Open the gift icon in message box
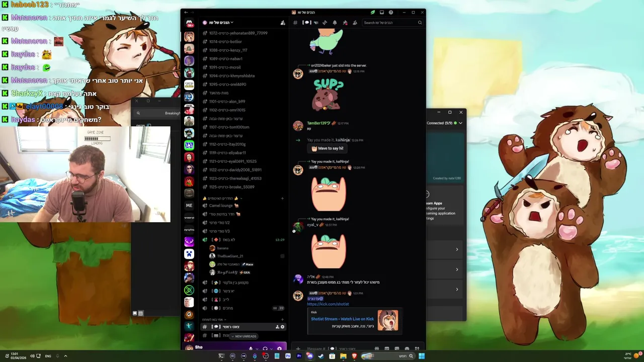The width and height of the screenshot is (644, 362). tap(376, 348)
